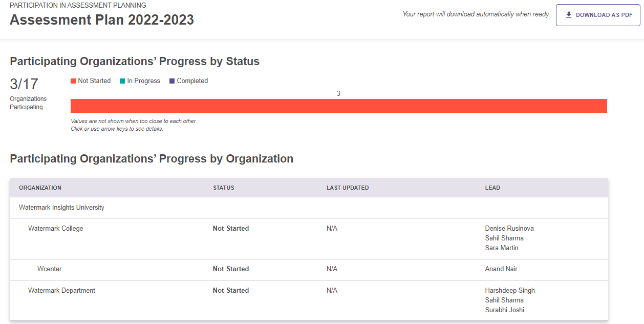Image resolution: width=644 pixels, height=324 pixels.
Task: Click the Lead column header
Action: pyautogui.click(x=492, y=188)
